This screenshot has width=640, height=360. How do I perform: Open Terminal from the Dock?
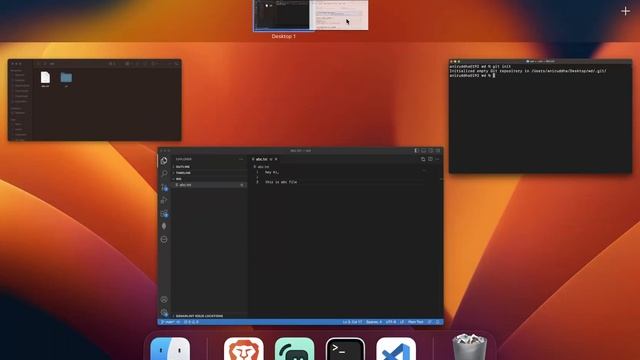pyautogui.click(x=345, y=349)
